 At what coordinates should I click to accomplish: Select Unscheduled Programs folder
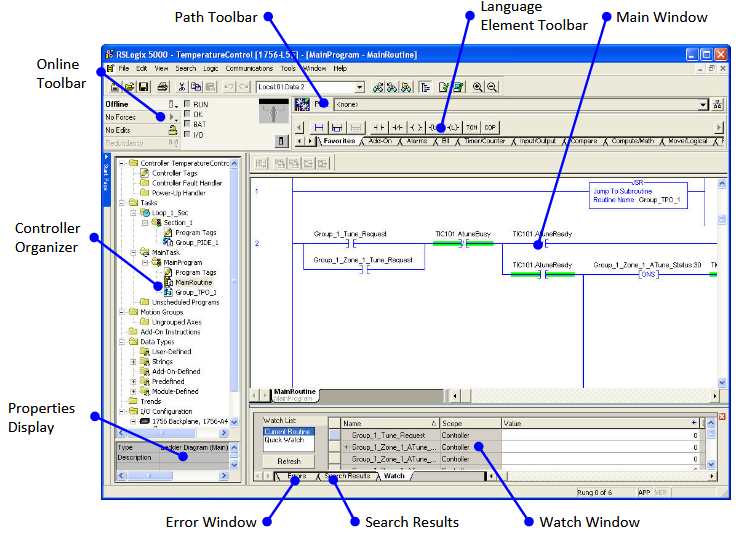(185, 302)
